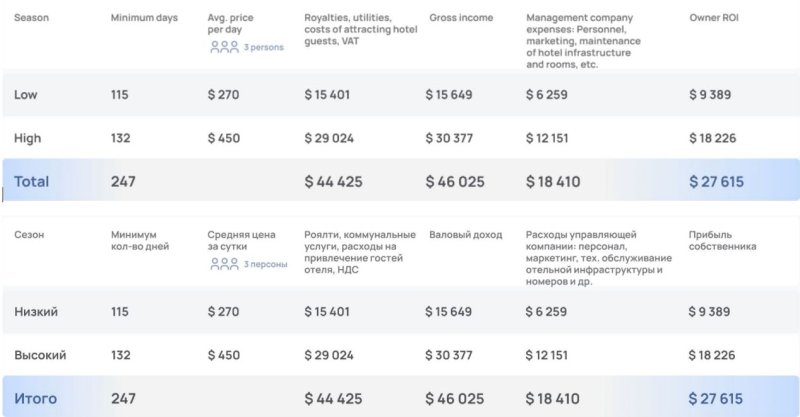This screenshot has width=800, height=417.
Task: Click the "Валовой доход" column header
Action: click(465, 235)
